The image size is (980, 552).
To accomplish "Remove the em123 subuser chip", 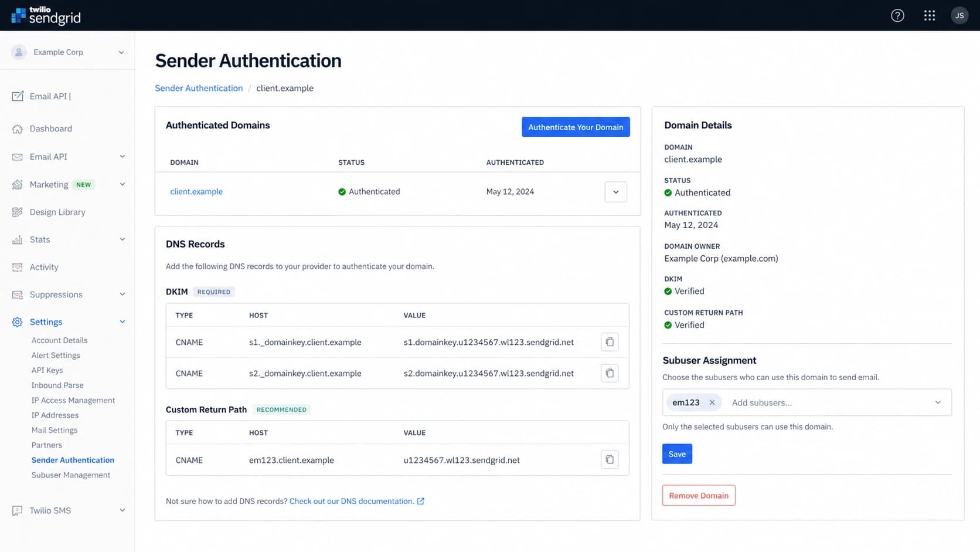I will pyautogui.click(x=712, y=402).
